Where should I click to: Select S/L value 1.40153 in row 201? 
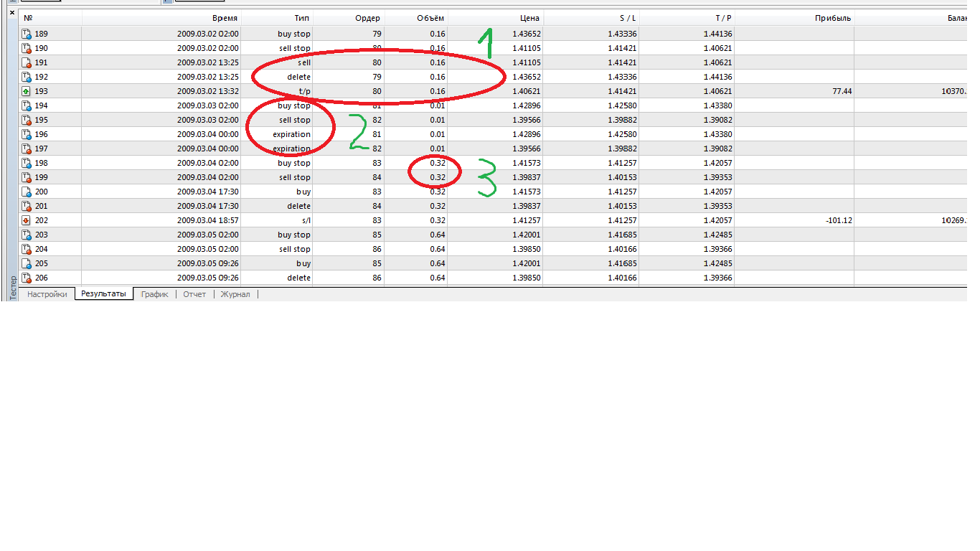[622, 206]
